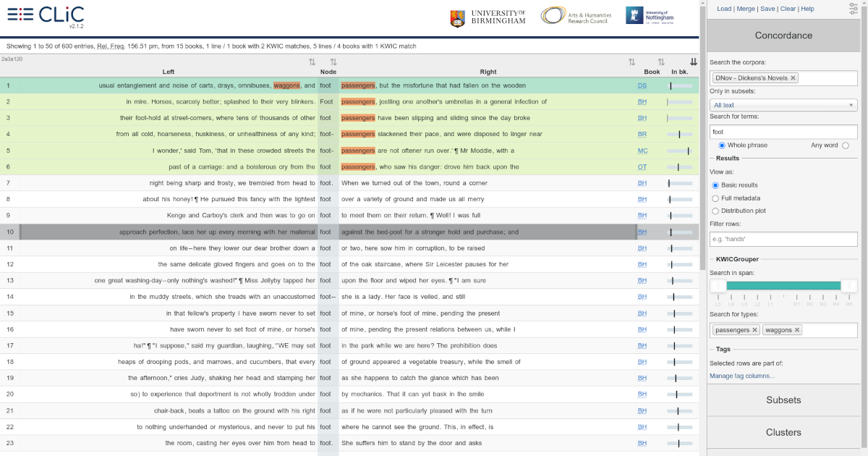Open the All text subsets dropdown
This screenshot has height=456, width=868.
pyautogui.click(x=784, y=105)
